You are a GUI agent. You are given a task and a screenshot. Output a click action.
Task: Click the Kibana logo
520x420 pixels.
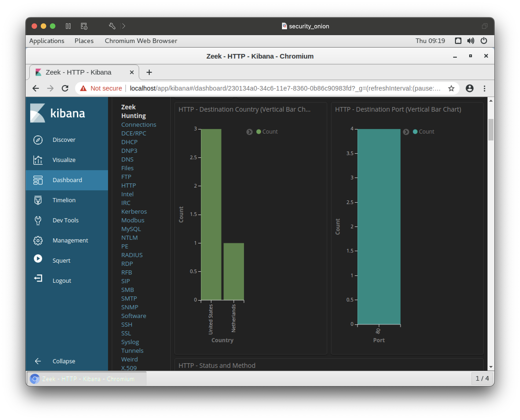point(58,113)
